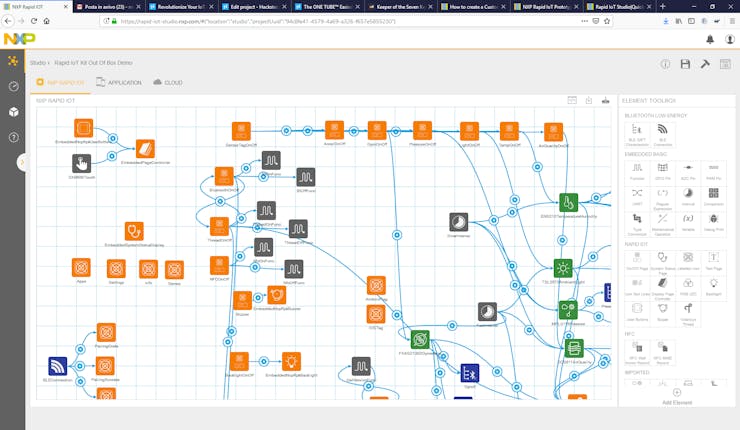Select the upper interval timer node
Viewport: 740px width, 430px height.
coord(458,222)
